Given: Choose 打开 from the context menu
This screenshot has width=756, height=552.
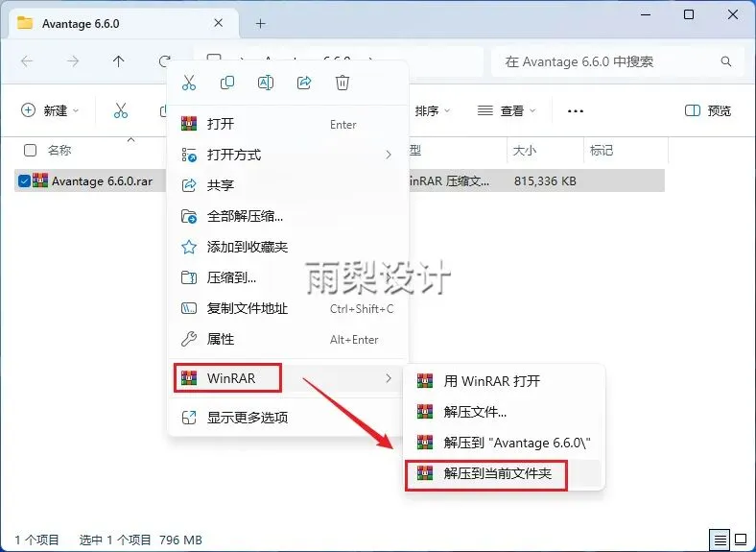Looking at the screenshot, I should [x=288, y=124].
